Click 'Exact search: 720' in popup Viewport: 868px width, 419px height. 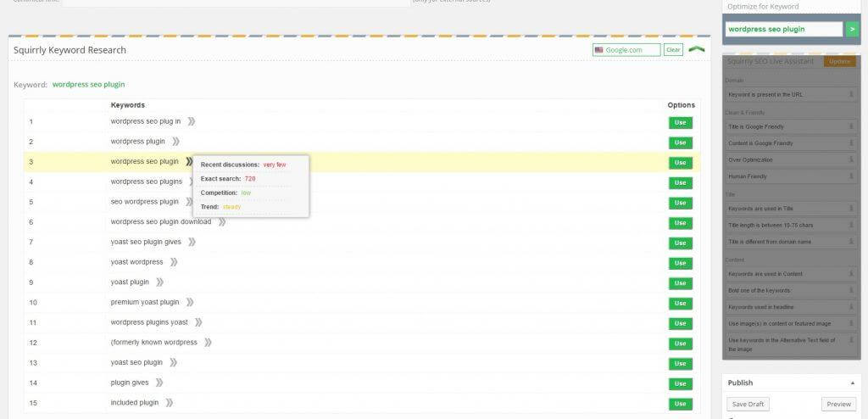tap(228, 179)
